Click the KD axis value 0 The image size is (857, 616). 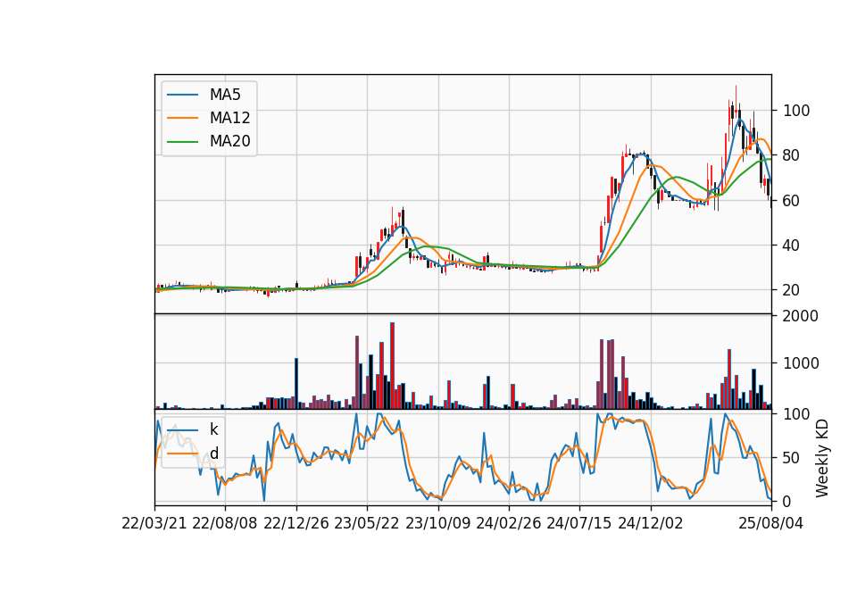[787, 501]
